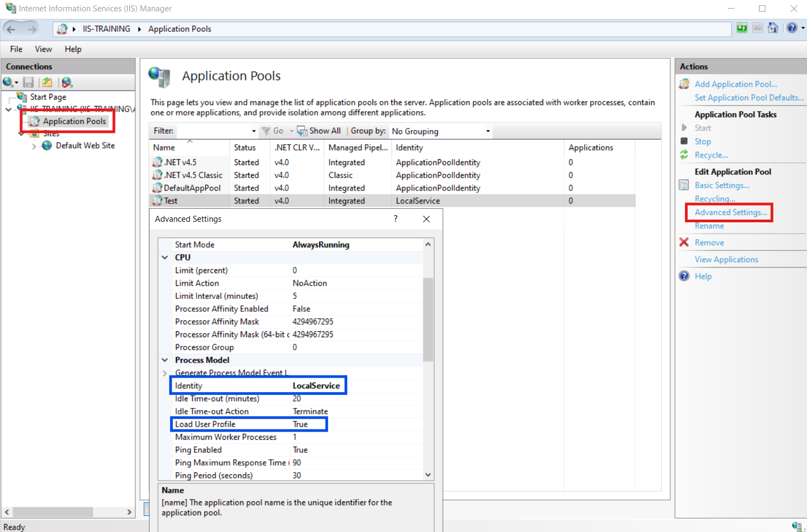
Task: Click the back navigation arrow
Action: [x=11, y=29]
